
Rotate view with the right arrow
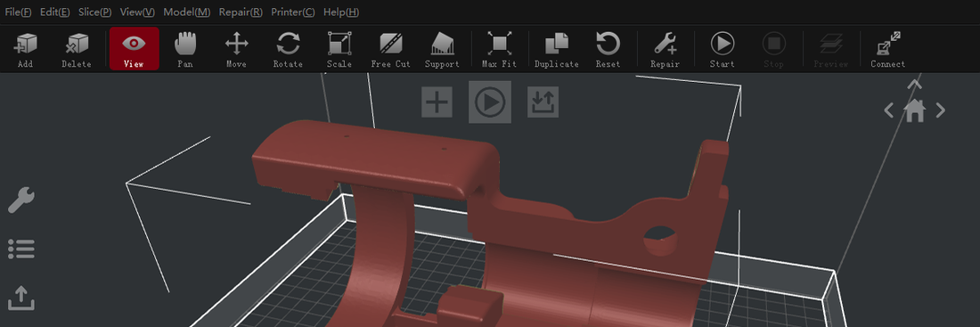(940, 110)
